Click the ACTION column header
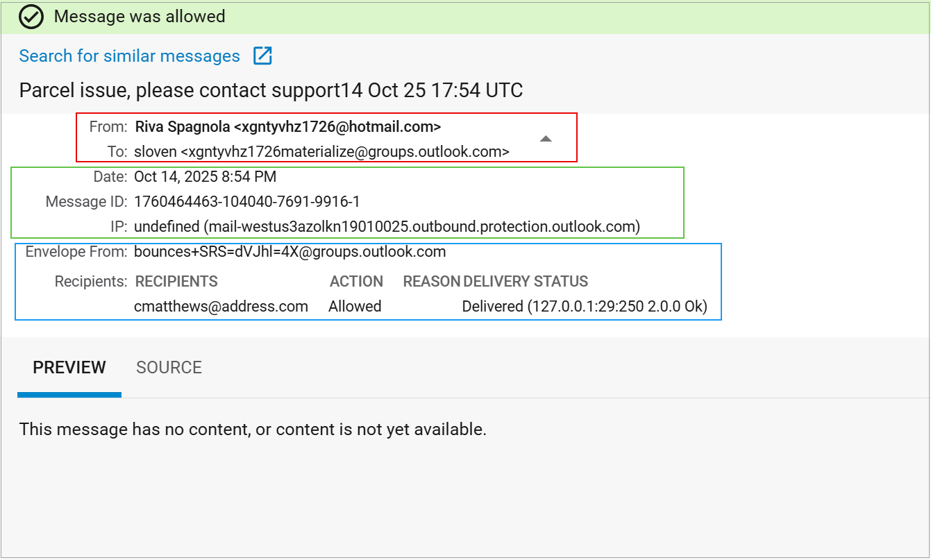Screen dimensions: 931x560 pyautogui.click(x=356, y=282)
